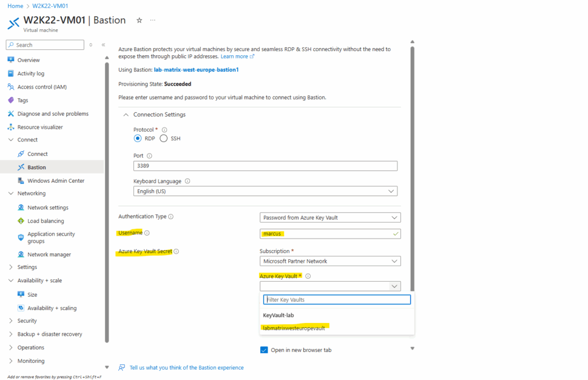Click the sort arrows beside the sidebar search
The image size is (588, 380).
tap(91, 45)
